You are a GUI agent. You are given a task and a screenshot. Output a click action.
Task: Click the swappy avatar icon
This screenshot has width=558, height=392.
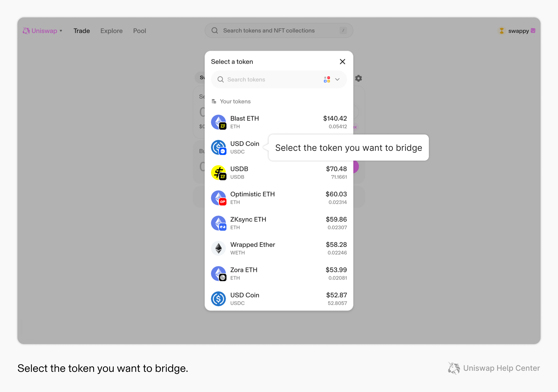[x=502, y=31]
